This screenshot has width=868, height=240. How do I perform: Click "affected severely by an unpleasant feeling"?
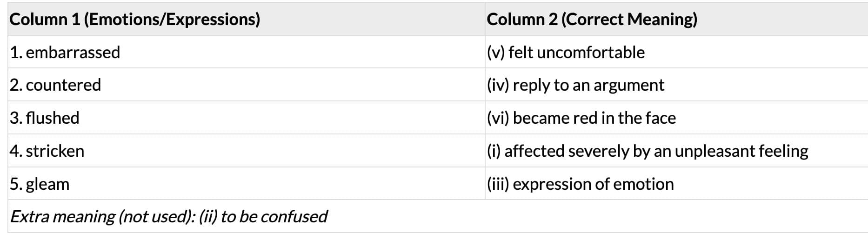click(656, 151)
